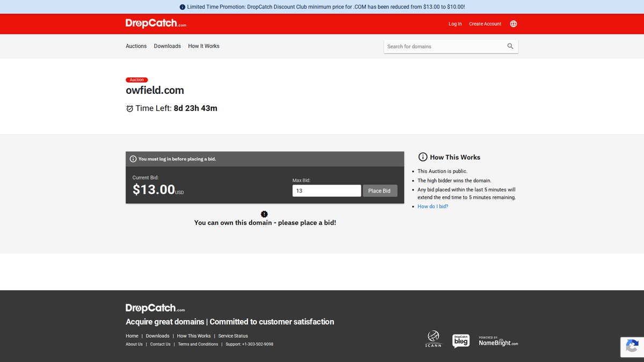The height and width of the screenshot is (362, 644).
Task: Click the search magnifier icon
Action: (510, 46)
